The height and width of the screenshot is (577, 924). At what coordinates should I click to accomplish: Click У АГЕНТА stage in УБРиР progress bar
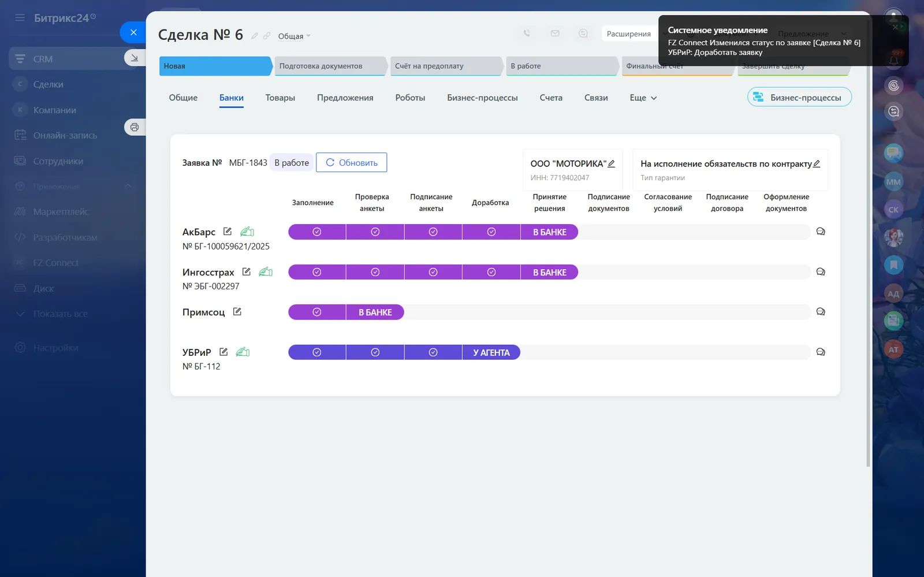click(491, 353)
